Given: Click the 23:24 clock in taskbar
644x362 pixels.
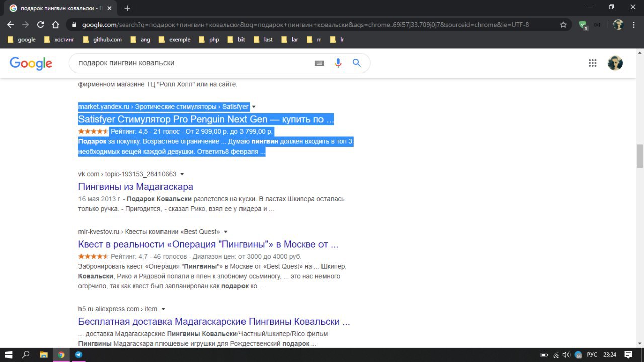Looking at the screenshot, I should coord(609,355).
